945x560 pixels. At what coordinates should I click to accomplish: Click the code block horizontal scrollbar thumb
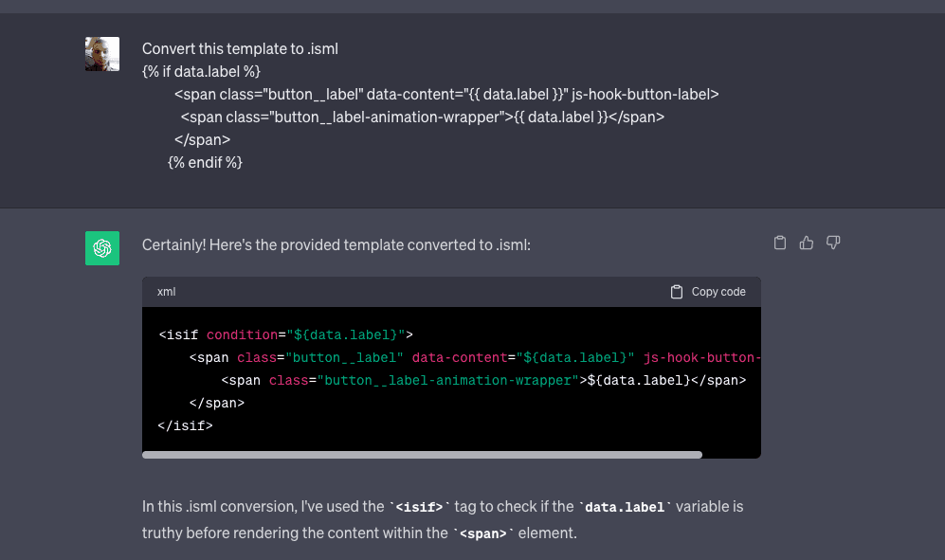[422, 455]
